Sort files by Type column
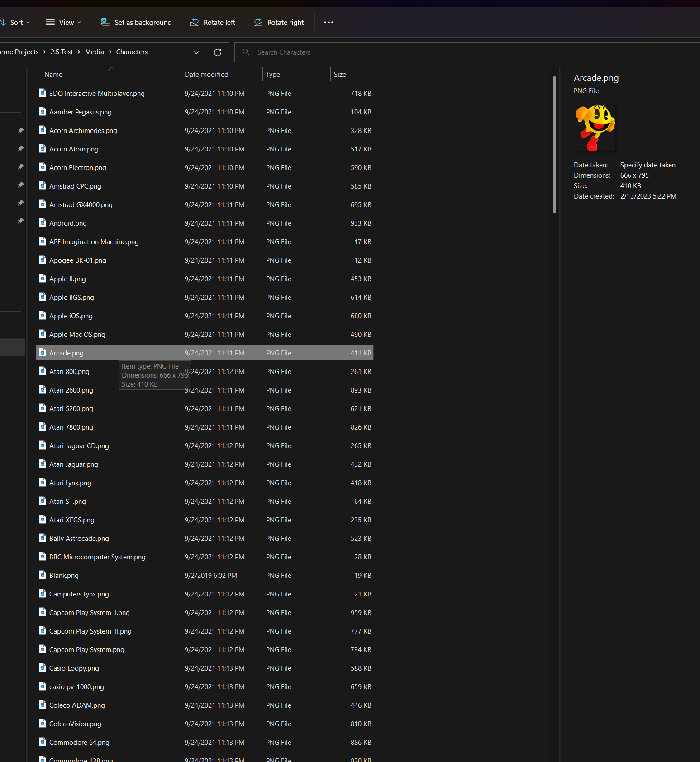The image size is (700, 762). [x=273, y=75]
